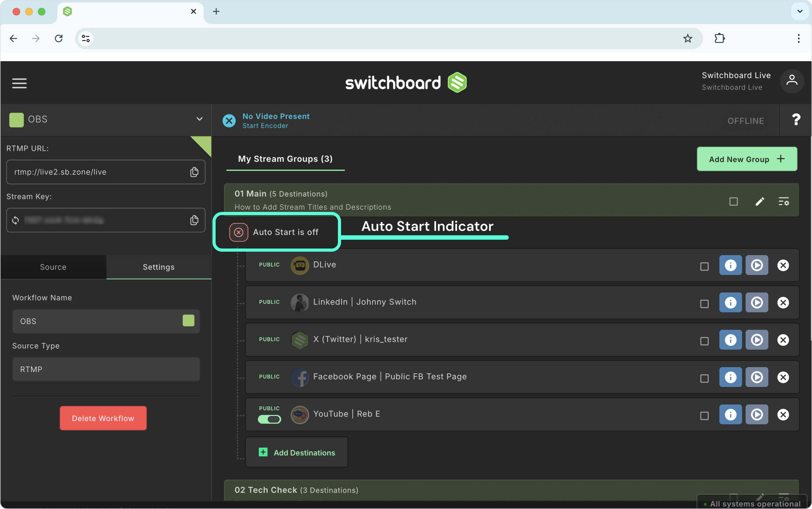Click the Add New Group button
Screen dimensions: 812x509
coord(747,159)
